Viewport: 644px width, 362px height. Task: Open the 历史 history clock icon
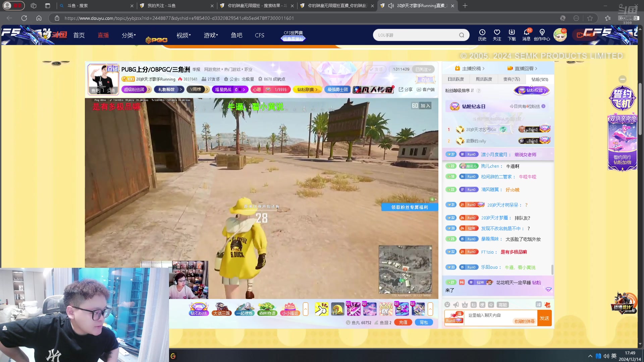pos(482,35)
